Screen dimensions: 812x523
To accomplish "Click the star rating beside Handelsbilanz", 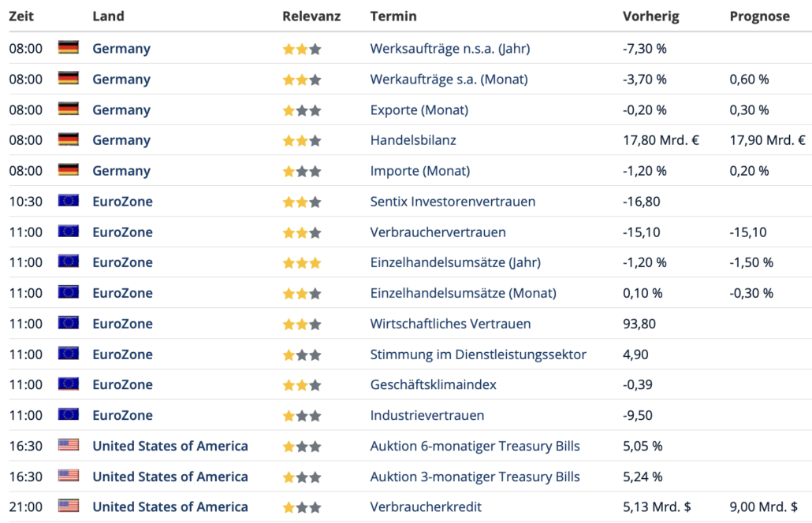I will click(302, 140).
